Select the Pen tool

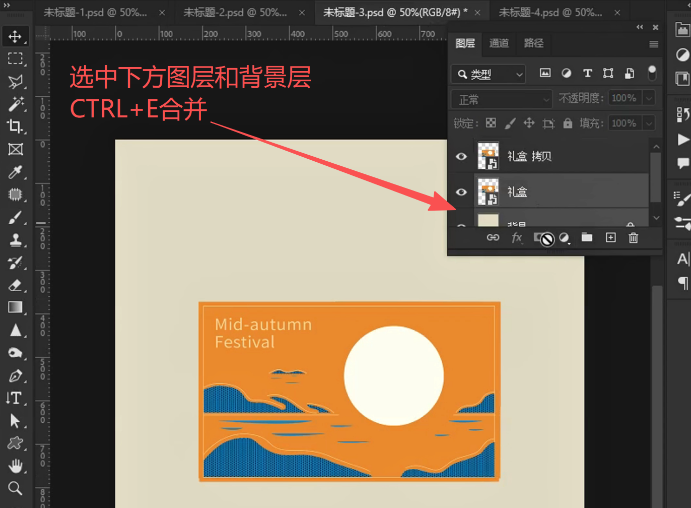click(15, 376)
